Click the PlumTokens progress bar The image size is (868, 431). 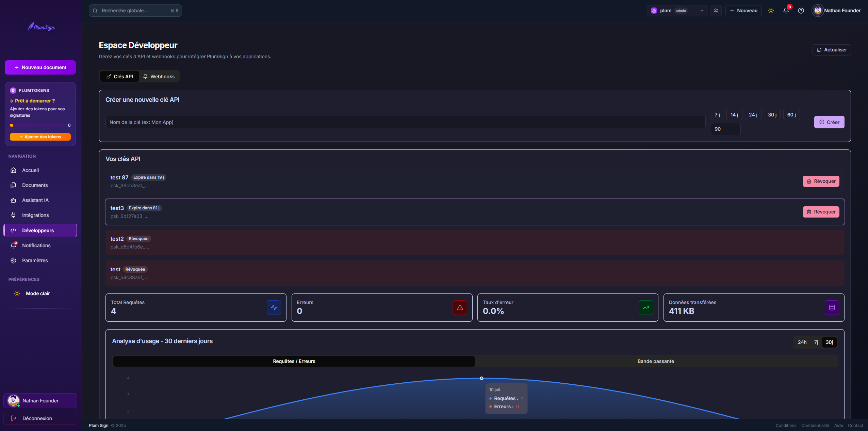37,125
